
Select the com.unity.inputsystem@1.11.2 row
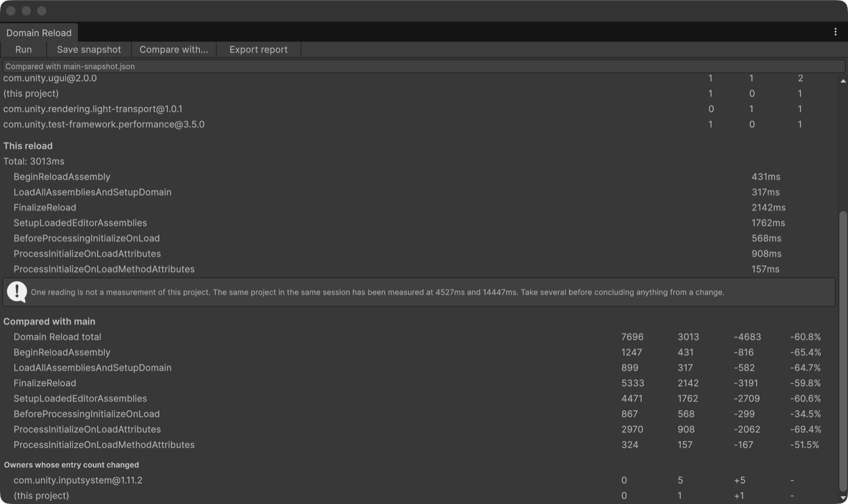click(x=419, y=480)
